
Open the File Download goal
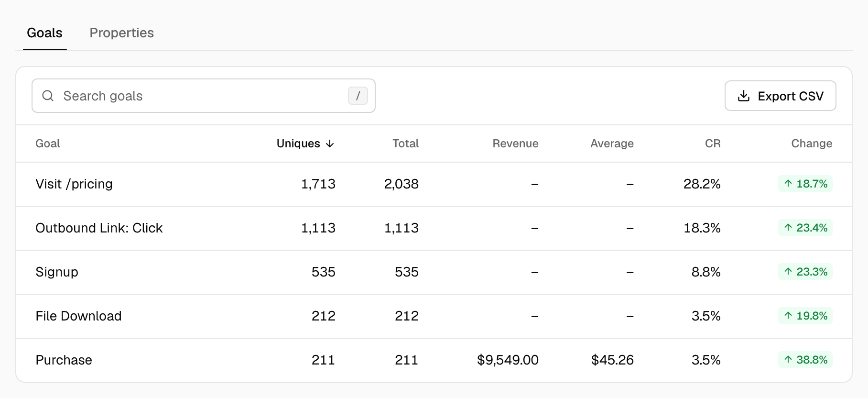(x=78, y=316)
